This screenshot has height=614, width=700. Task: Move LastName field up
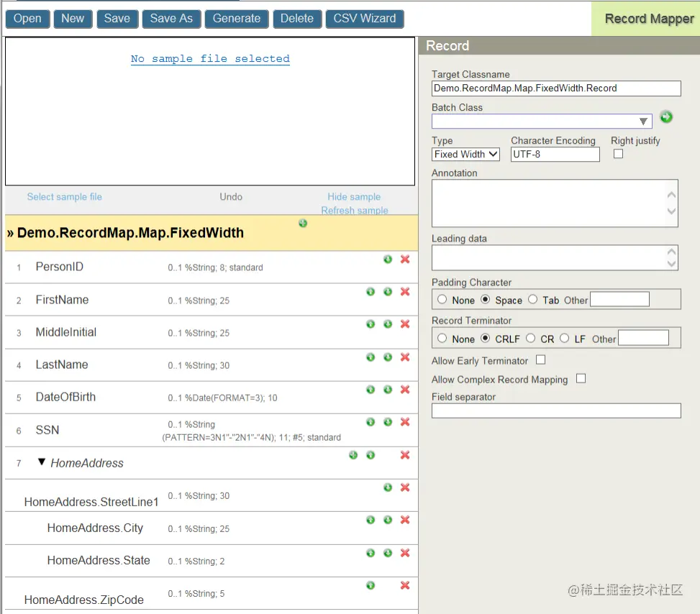[x=371, y=357]
